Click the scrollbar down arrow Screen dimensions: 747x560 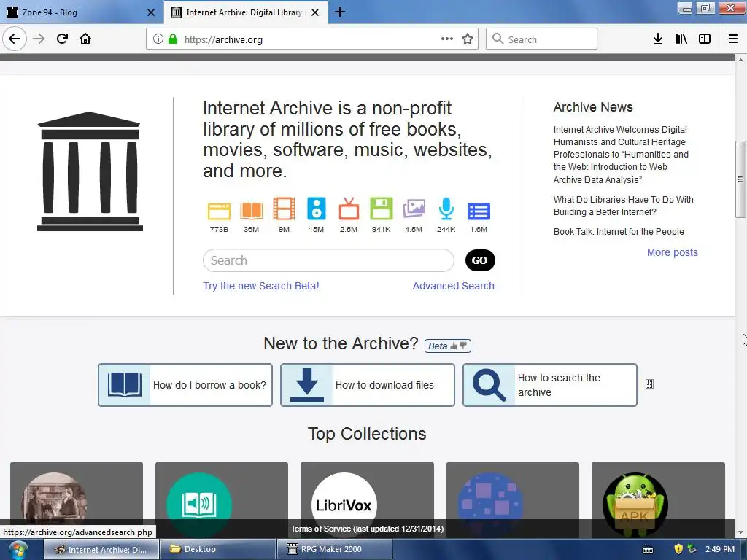click(x=740, y=532)
